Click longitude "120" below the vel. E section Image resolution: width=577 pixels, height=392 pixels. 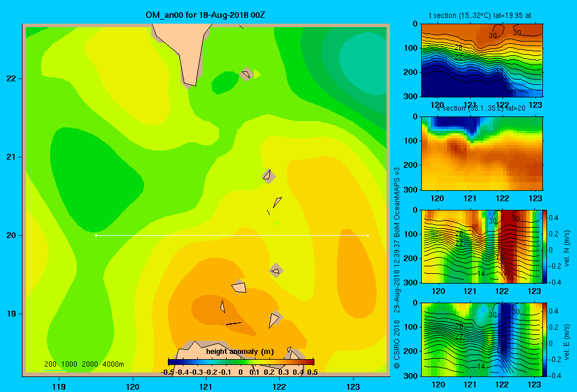pos(438,385)
